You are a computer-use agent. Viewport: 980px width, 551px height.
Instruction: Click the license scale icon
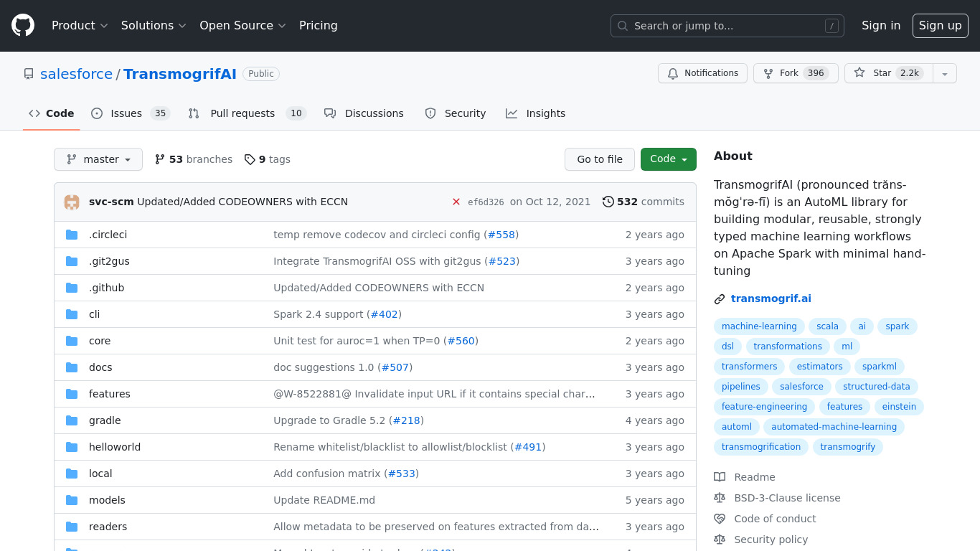(x=720, y=498)
